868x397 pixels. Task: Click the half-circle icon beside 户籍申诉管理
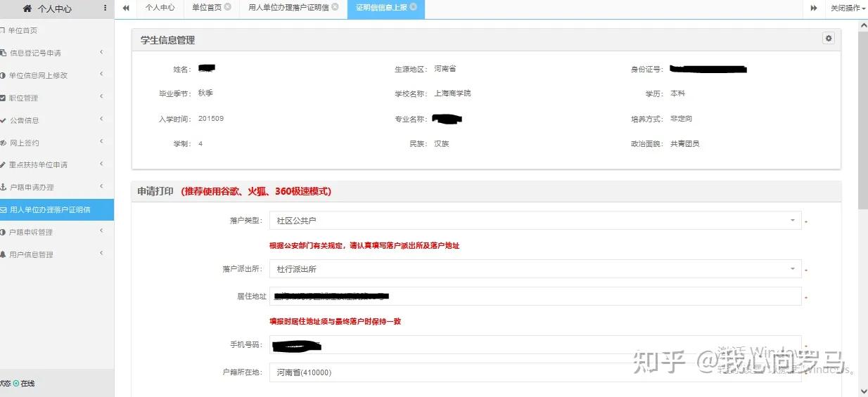[3, 232]
